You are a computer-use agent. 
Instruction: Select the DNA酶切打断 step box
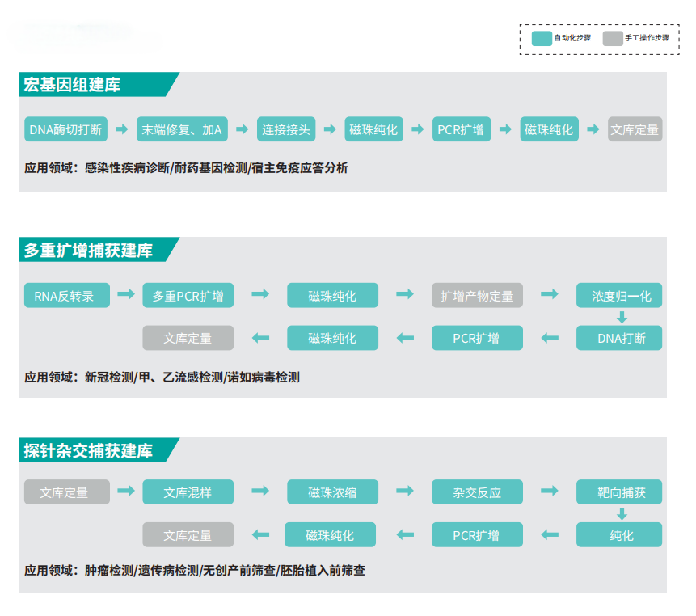(65, 129)
